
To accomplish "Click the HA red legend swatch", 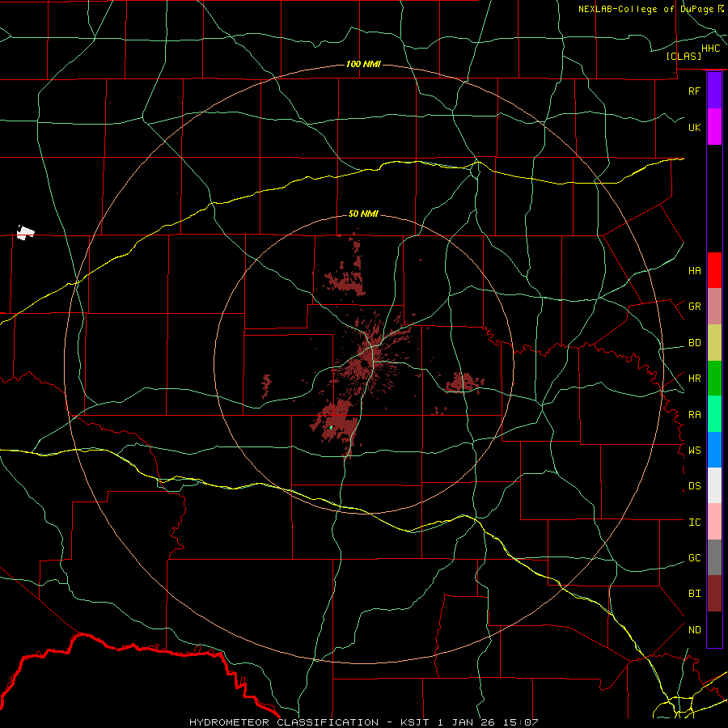I will click(714, 270).
